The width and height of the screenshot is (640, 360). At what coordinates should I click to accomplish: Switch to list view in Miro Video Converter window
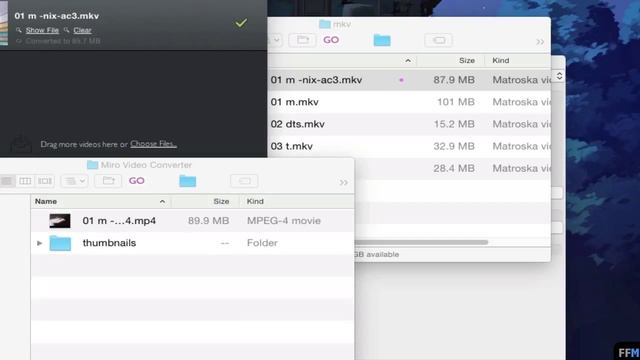[7, 181]
